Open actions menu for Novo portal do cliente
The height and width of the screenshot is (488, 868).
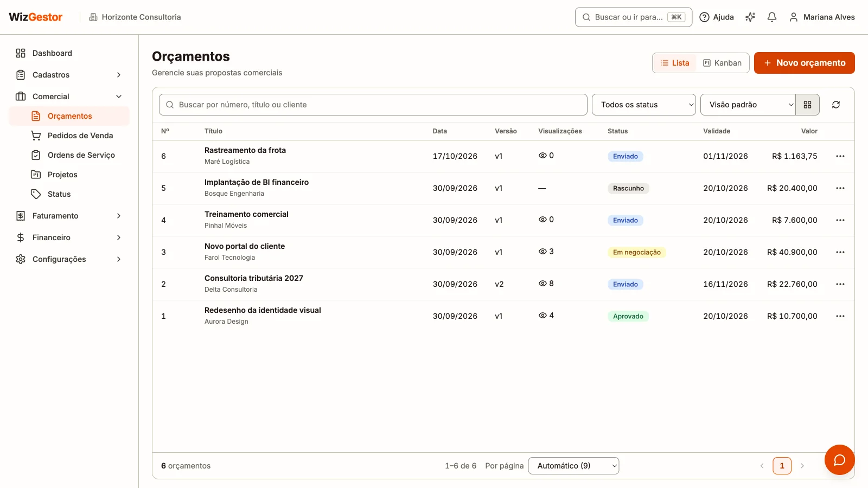pyautogui.click(x=840, y=252)
